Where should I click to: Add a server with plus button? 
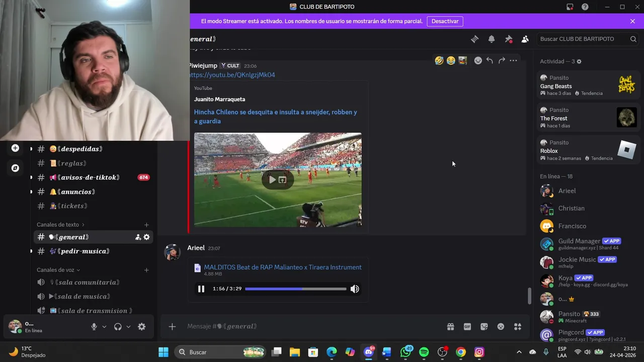click(x=15, y=148)
